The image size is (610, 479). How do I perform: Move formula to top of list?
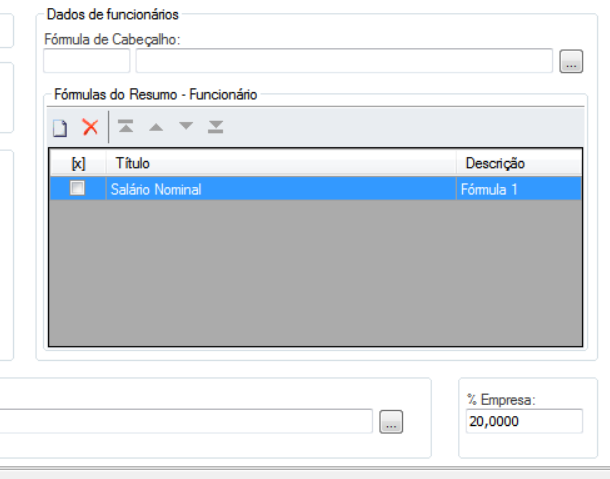(x=126, y=127)
